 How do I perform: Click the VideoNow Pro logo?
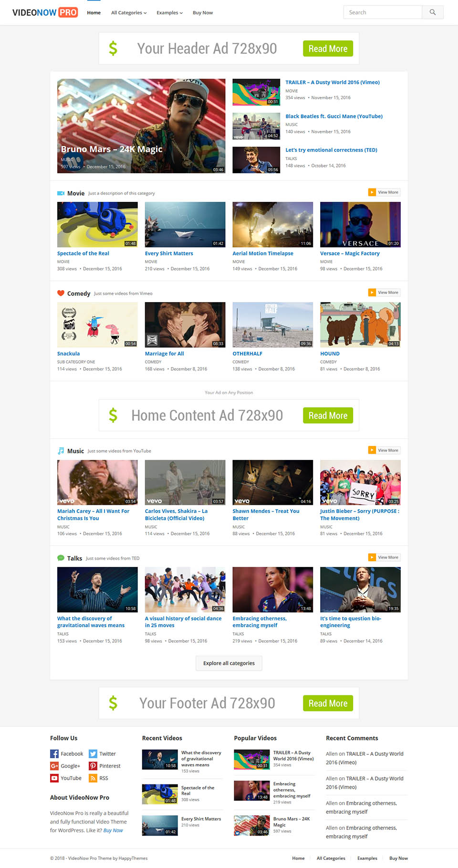(45, 12)
